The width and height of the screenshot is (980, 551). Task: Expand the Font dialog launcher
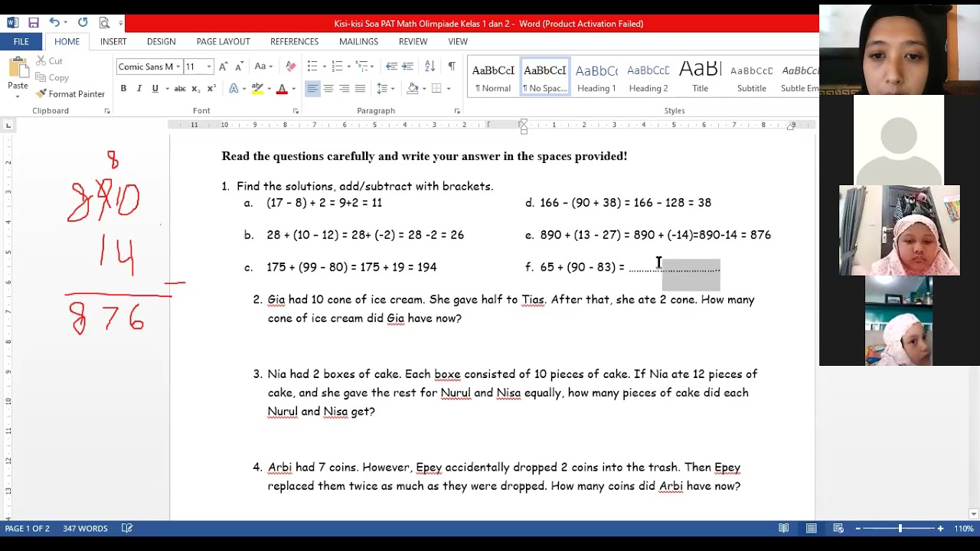(295, 112)
